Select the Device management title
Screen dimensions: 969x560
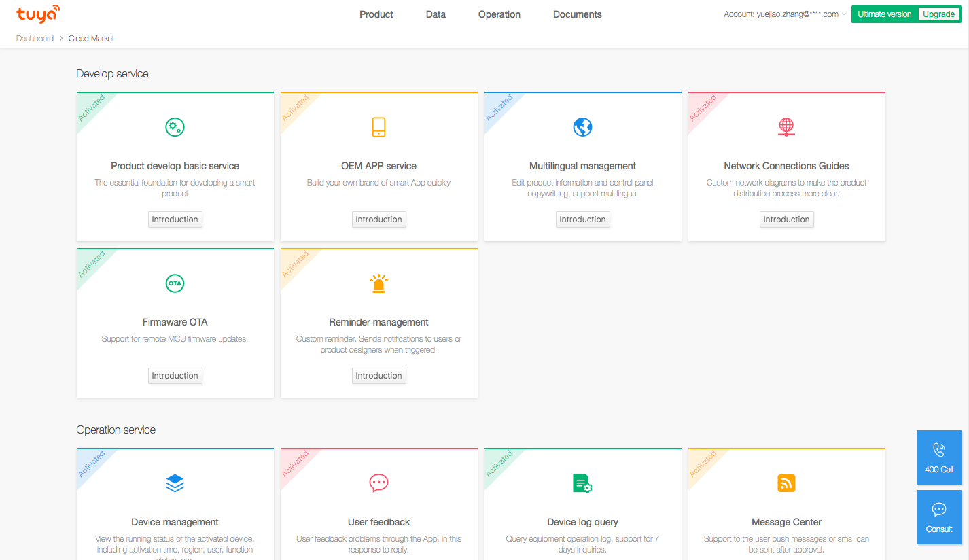pos(175,522)
